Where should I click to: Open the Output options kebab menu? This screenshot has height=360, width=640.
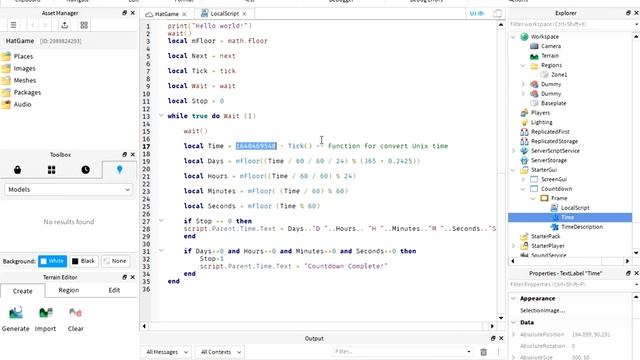click(x=498, y=352)
